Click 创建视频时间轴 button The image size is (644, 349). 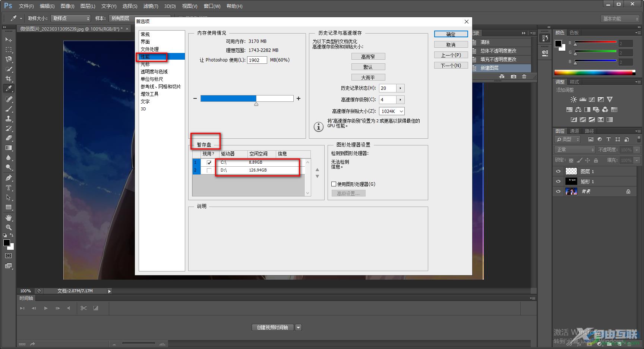(x=273, y=327)
